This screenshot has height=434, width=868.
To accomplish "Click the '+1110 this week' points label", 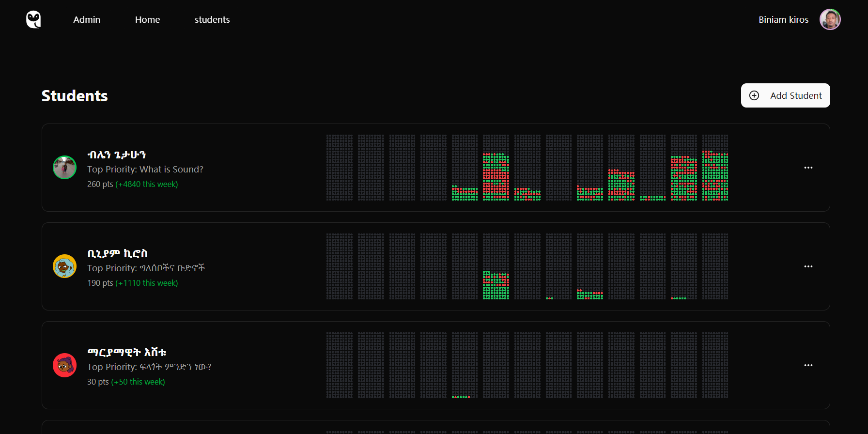I will click(x=147, y=283).
